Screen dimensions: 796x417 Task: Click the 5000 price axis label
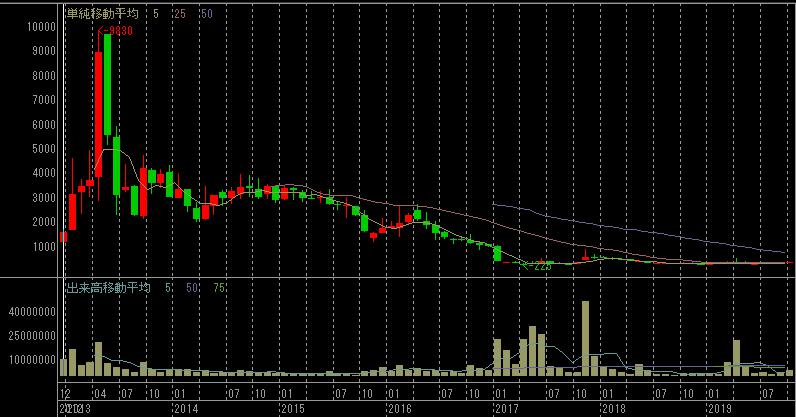[44, 149]
